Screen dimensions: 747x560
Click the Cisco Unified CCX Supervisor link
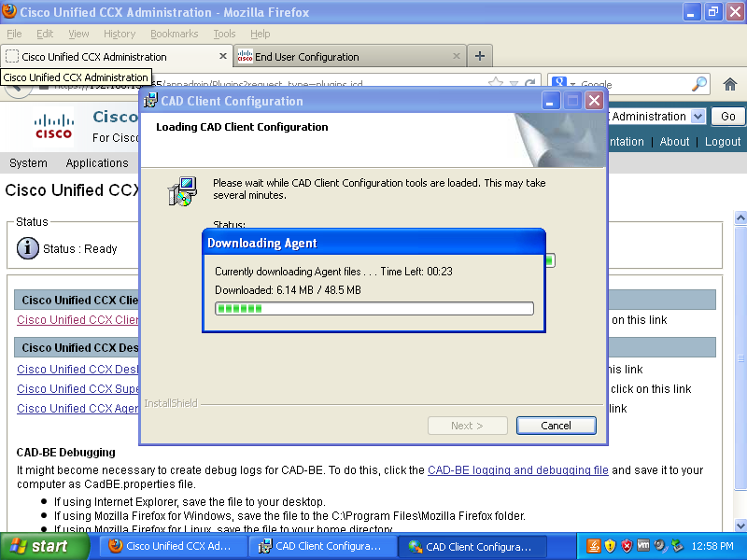point(78,388)
